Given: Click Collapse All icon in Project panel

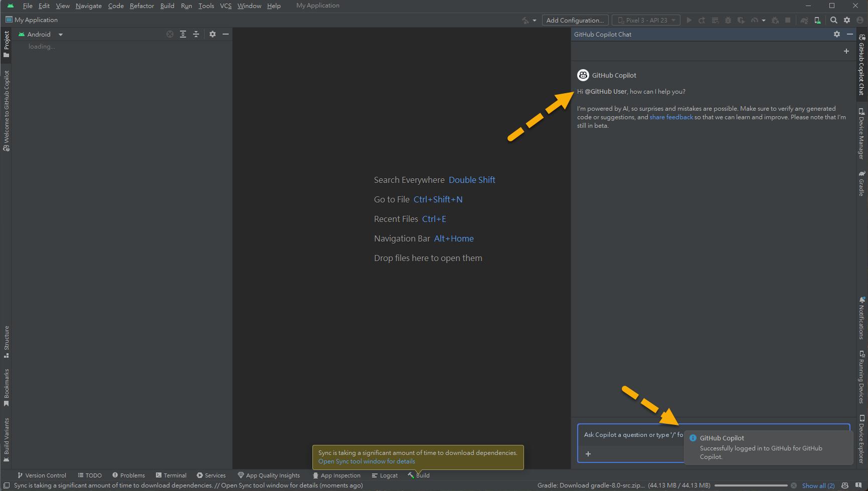Looking at the screenshot, I should coord(196,34).
